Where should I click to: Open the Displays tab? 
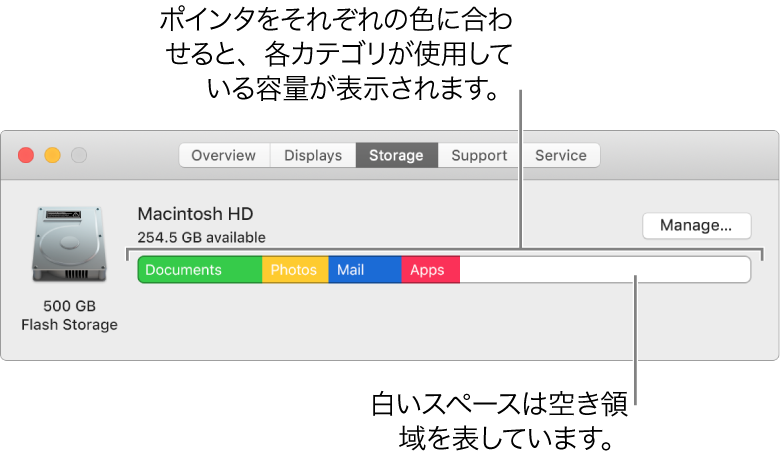click(313, 155)
